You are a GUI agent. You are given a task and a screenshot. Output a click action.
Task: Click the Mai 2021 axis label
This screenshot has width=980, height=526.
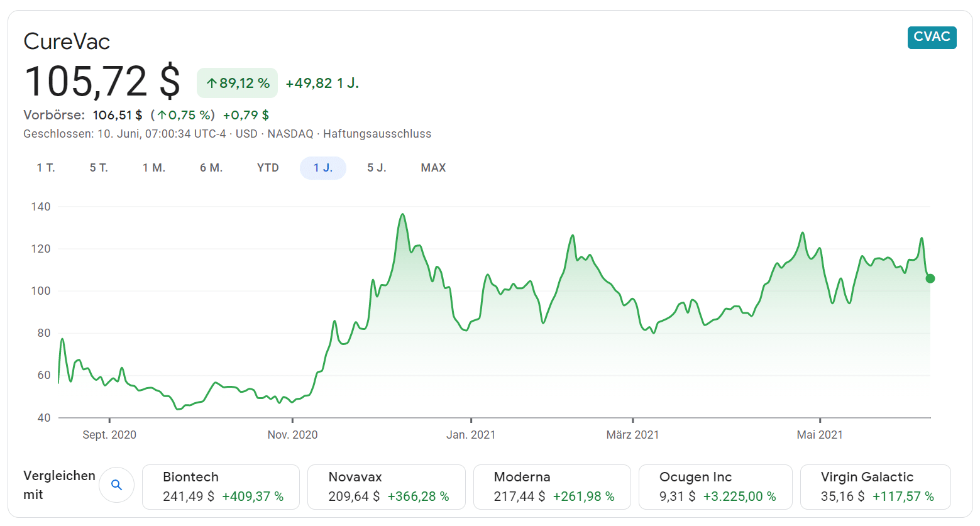click(x=820, y=435)
